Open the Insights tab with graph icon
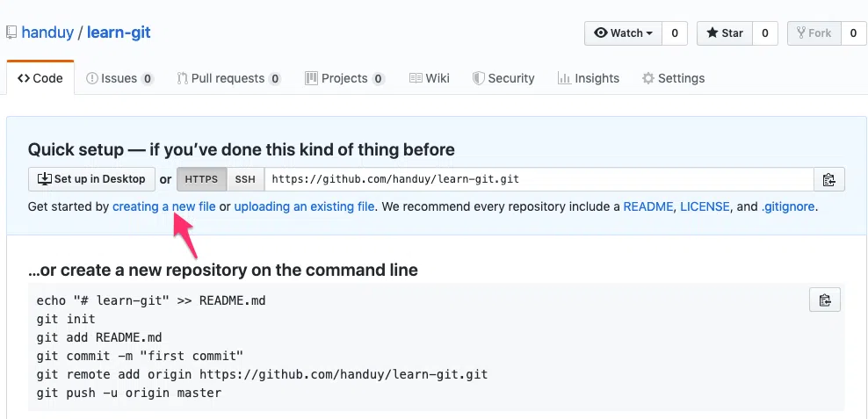The height and width of the screenshot is (419, 868). pos(589,78)
